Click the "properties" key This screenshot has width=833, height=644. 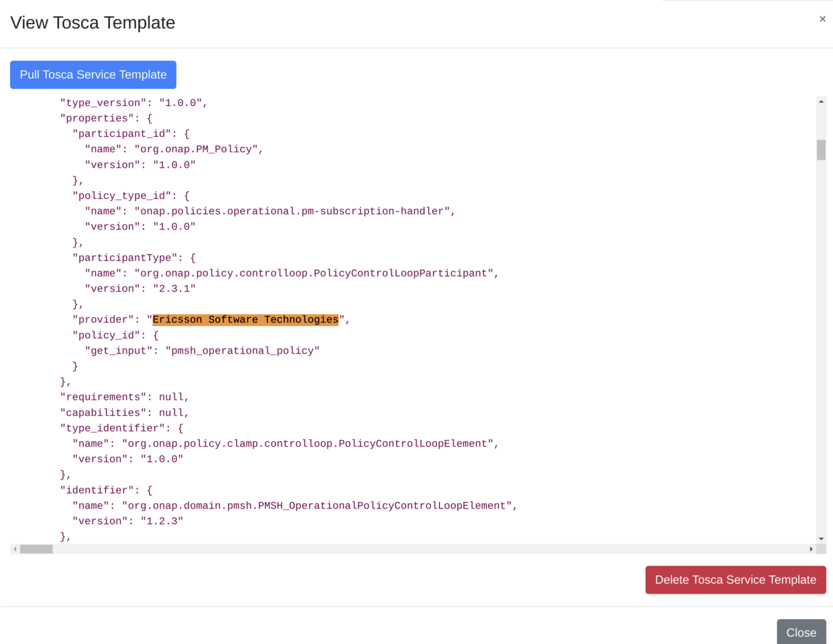[97, 118]
